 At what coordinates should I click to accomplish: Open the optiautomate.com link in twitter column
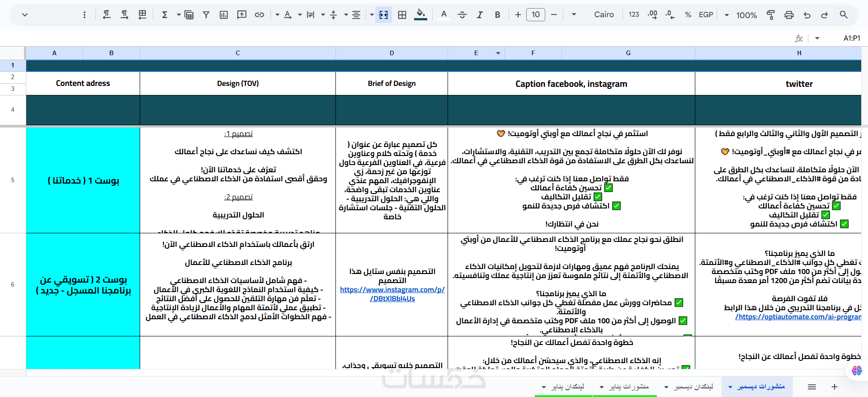tap(798, 317)
